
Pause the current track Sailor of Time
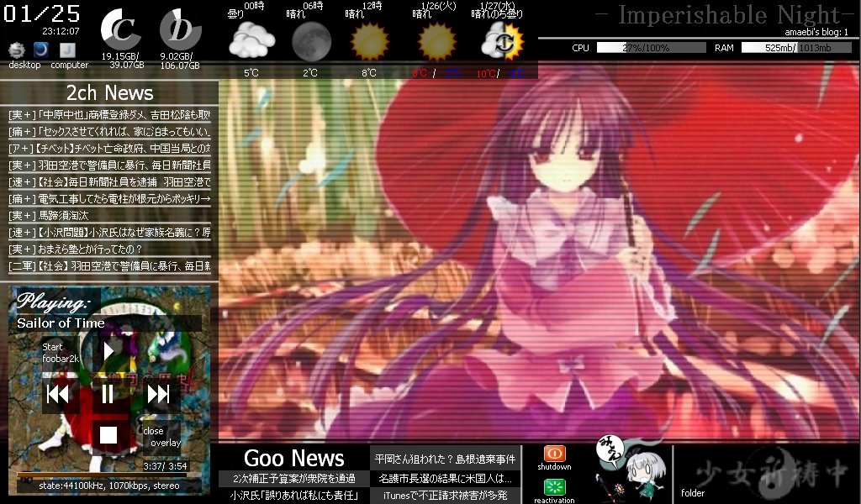tap(108, 394)
